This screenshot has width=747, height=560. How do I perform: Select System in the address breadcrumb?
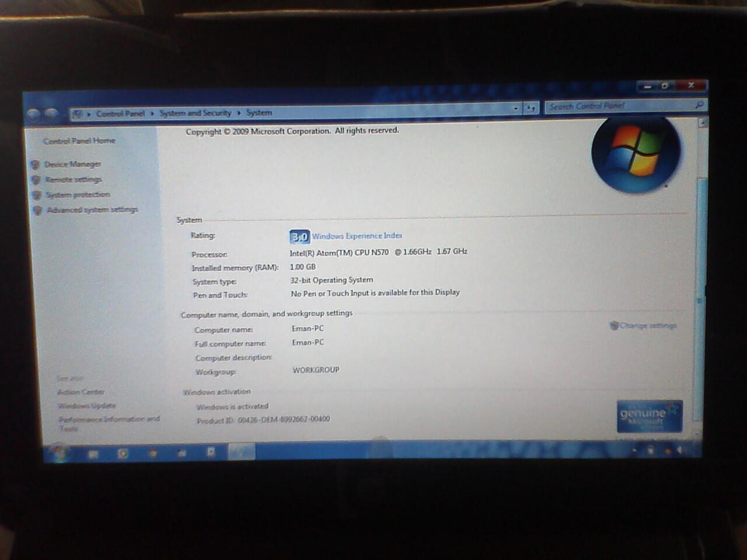pyautogui.click(x=259, y=113)
